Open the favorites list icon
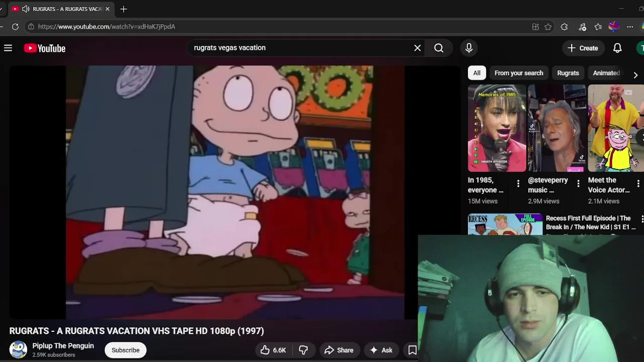Viewport: 644px width, 362px height. [598, 27]
